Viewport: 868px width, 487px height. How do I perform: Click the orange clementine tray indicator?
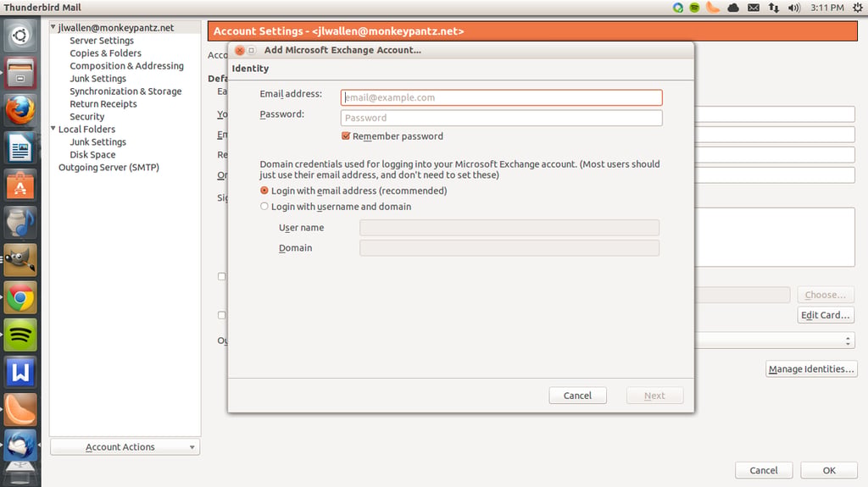(713, 7)
